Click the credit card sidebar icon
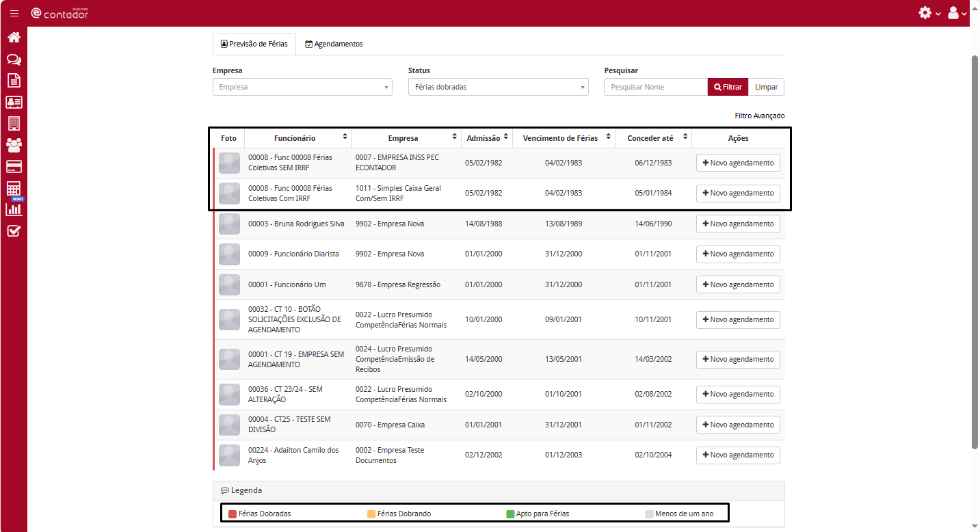 (14, 167)
